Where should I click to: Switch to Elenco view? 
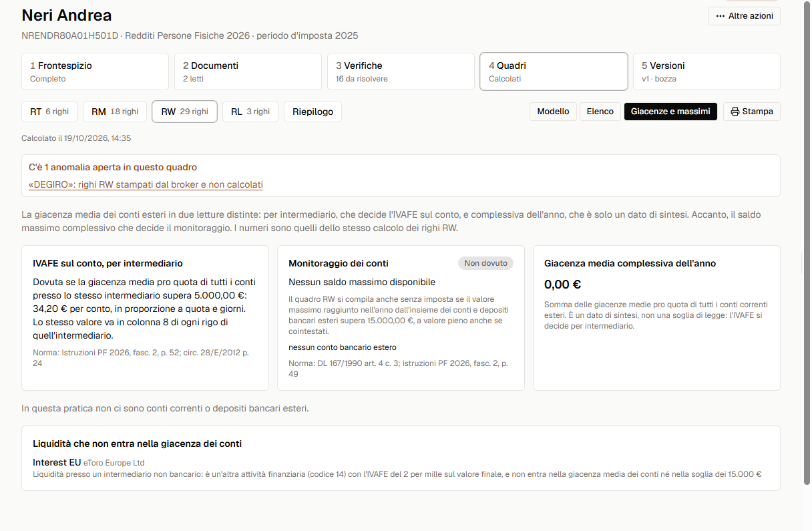point(600,112)
